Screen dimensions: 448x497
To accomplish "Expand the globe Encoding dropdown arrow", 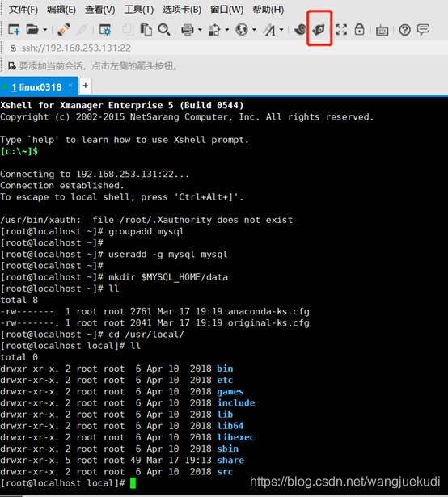I will click(x=254, y=30).
